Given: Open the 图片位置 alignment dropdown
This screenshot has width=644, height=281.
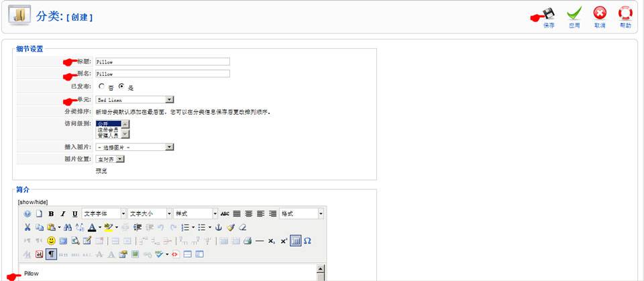Looking at the screenshot, I should pos(110,159).
